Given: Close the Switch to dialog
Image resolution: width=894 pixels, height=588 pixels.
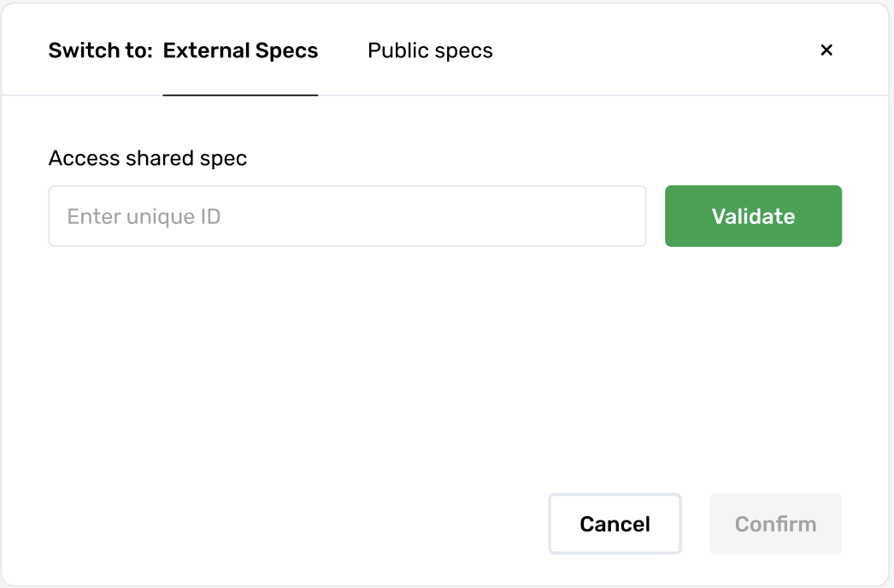Looking at the screenshot, I should (x=826, y=50).
